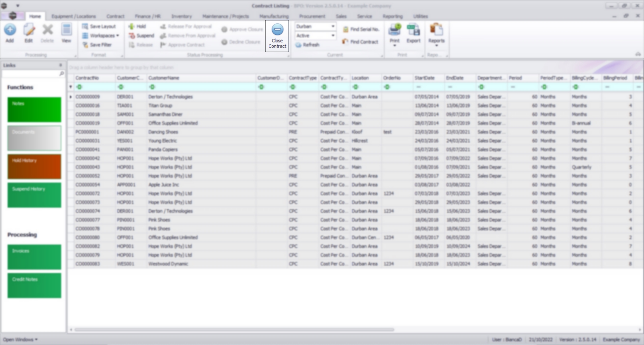Screen dimensions: 644x345
Task: Click Save Filter option
Action: (x=97, y=45)
